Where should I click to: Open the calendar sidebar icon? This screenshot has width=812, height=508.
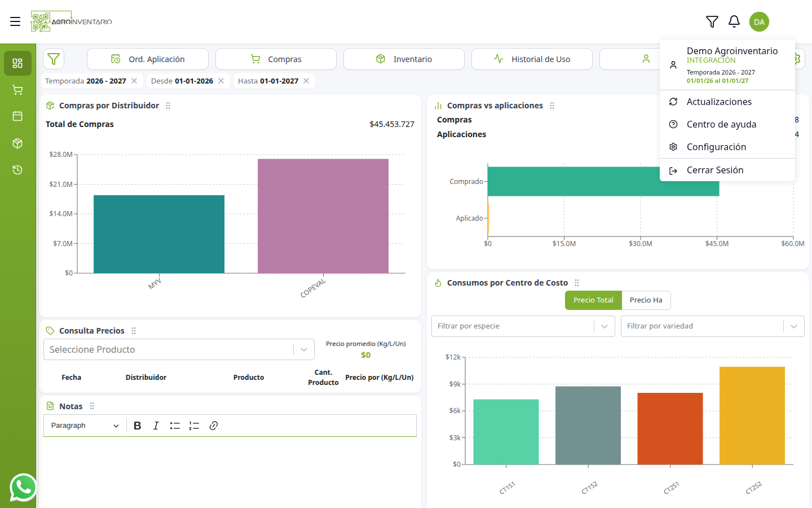(x=17, y=116)
